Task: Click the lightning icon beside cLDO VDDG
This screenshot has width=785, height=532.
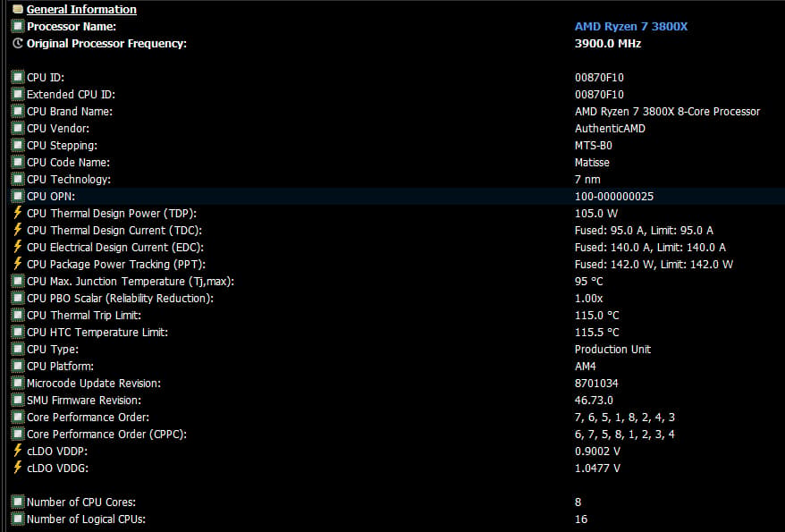Action: click(18, 468)
